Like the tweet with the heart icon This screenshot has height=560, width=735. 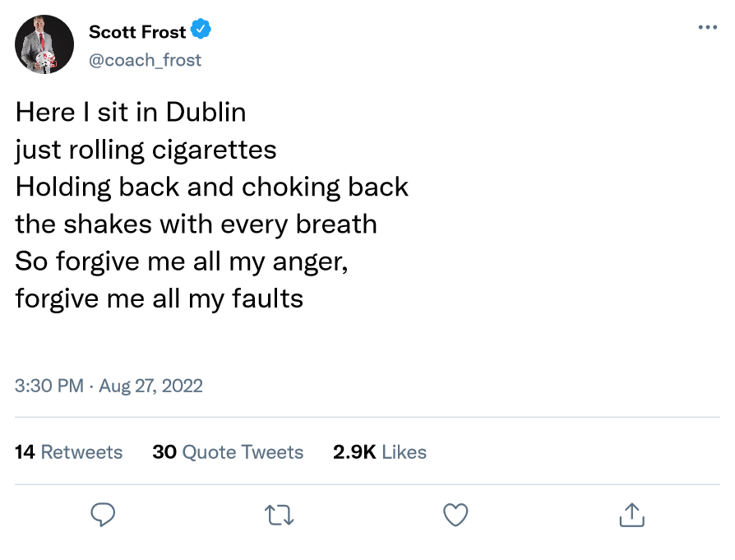(455, 515)
